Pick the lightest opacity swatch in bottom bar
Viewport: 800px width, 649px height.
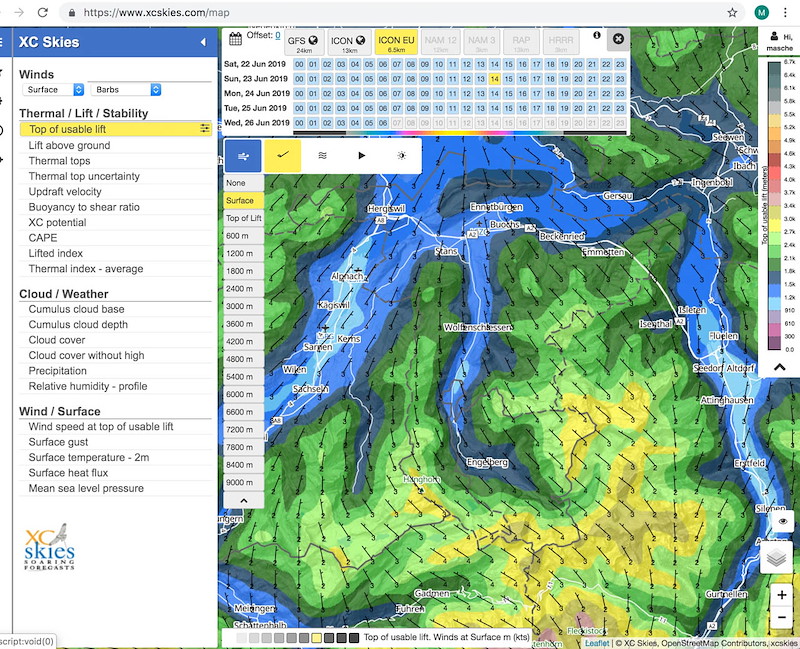[x=241, y=638]
